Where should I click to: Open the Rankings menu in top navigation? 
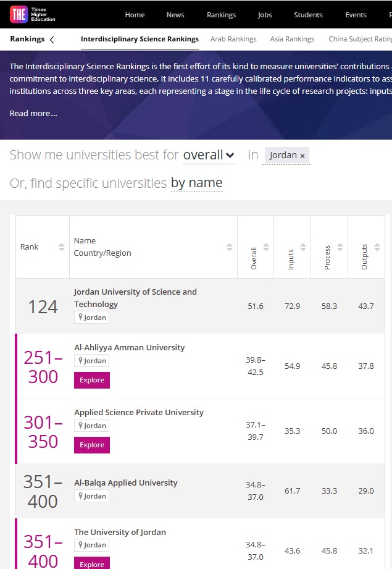click(x=221, y=15)
